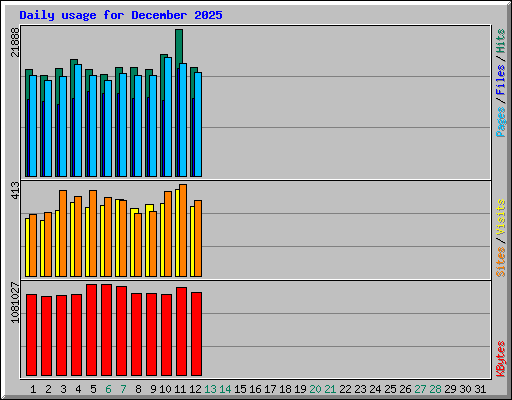Viewport: 512px width, 400px height.
Task: Click the 'Files' legend label
Action: tap(501, 80)
